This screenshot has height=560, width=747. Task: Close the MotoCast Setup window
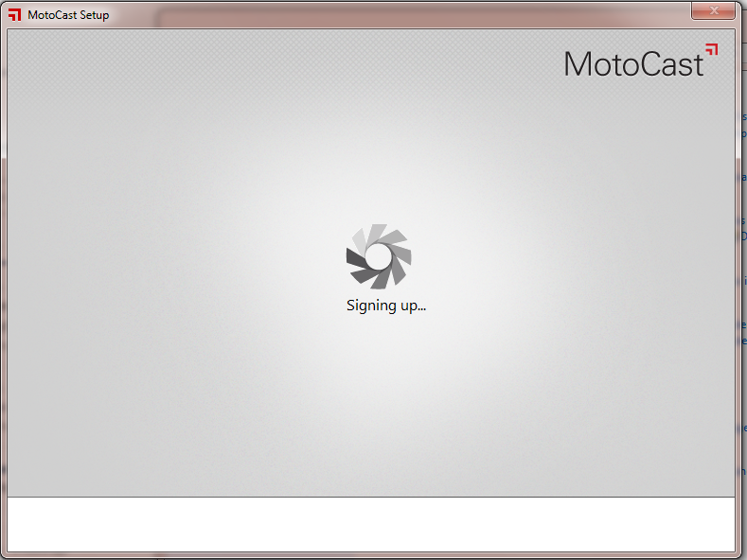[713, 11]
